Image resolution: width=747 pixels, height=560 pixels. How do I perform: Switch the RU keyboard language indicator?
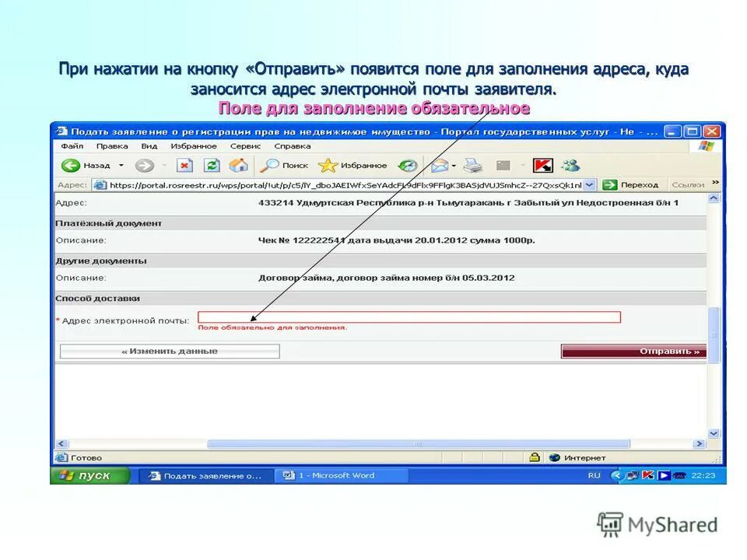click(x=593, y=474)
